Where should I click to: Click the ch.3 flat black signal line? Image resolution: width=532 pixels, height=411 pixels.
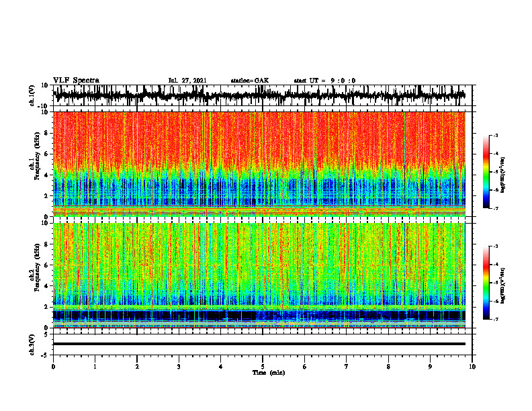pos(259,344)
